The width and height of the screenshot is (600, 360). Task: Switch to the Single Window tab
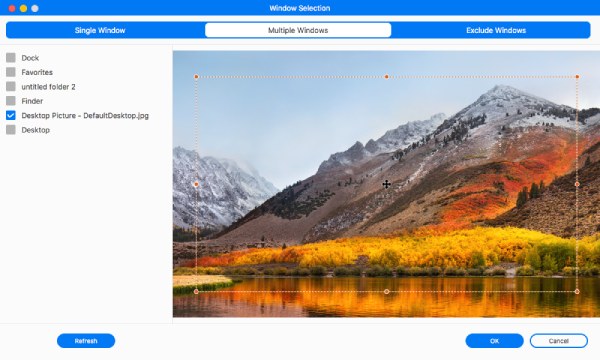(x=100, y=30)
